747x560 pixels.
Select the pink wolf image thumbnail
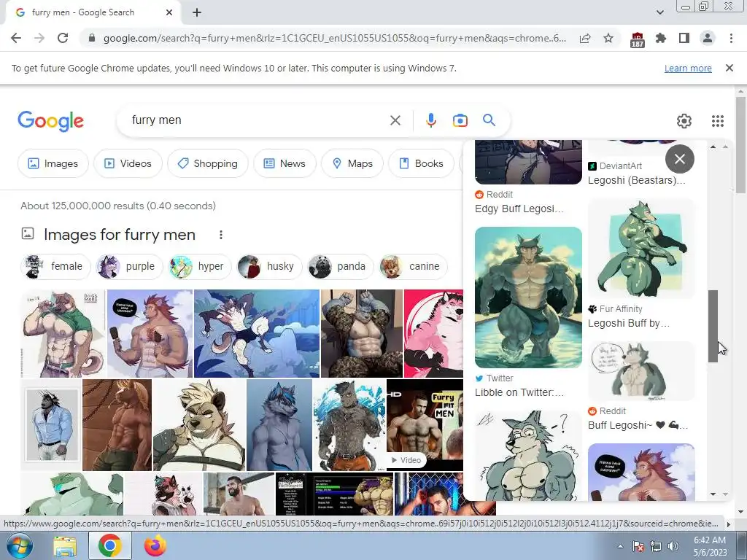[433, 333]
